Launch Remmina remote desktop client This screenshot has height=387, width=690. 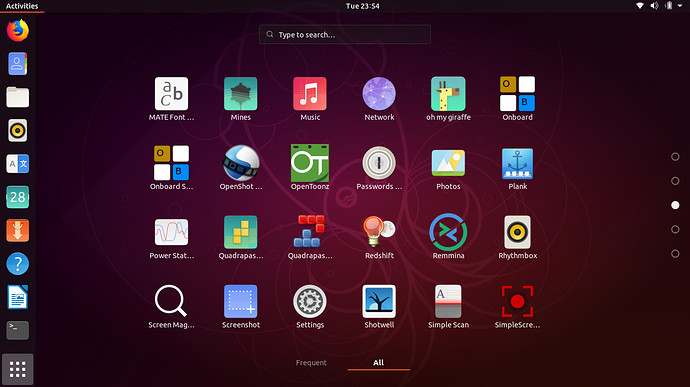click(x=448, y=232)
